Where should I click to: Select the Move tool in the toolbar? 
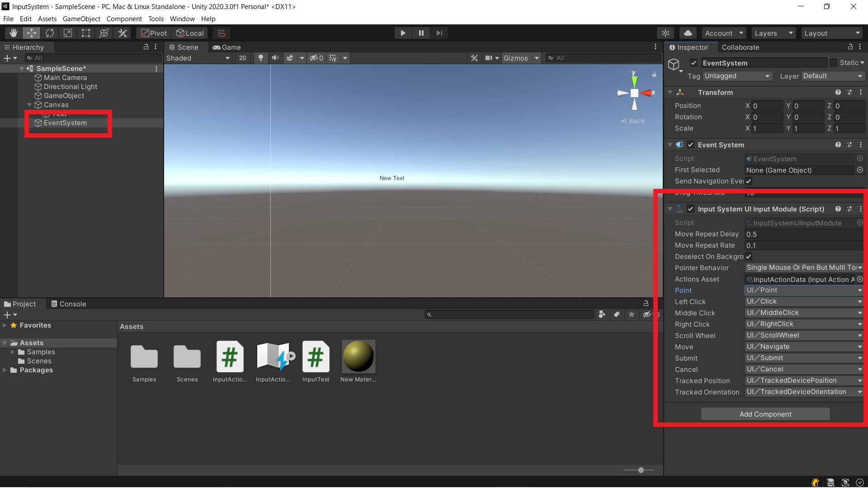click(31, 33)
